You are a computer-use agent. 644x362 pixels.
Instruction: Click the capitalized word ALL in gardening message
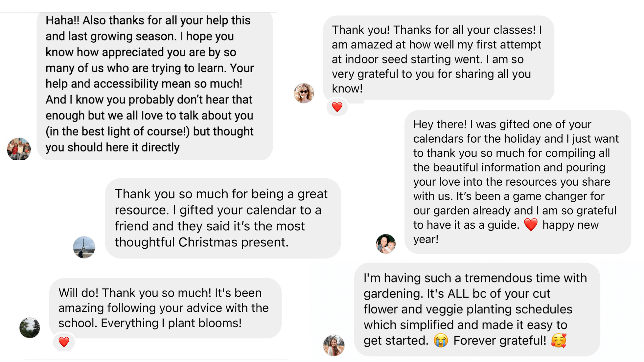pos(458,293)
